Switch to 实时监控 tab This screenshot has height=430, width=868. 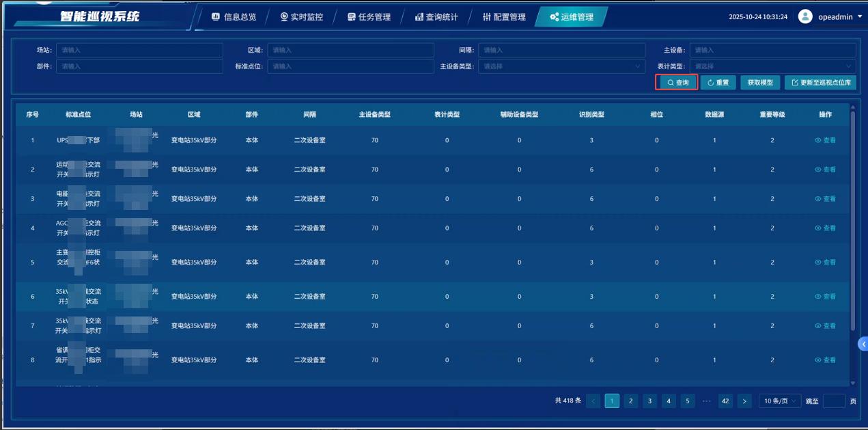(x=301, y=17)
